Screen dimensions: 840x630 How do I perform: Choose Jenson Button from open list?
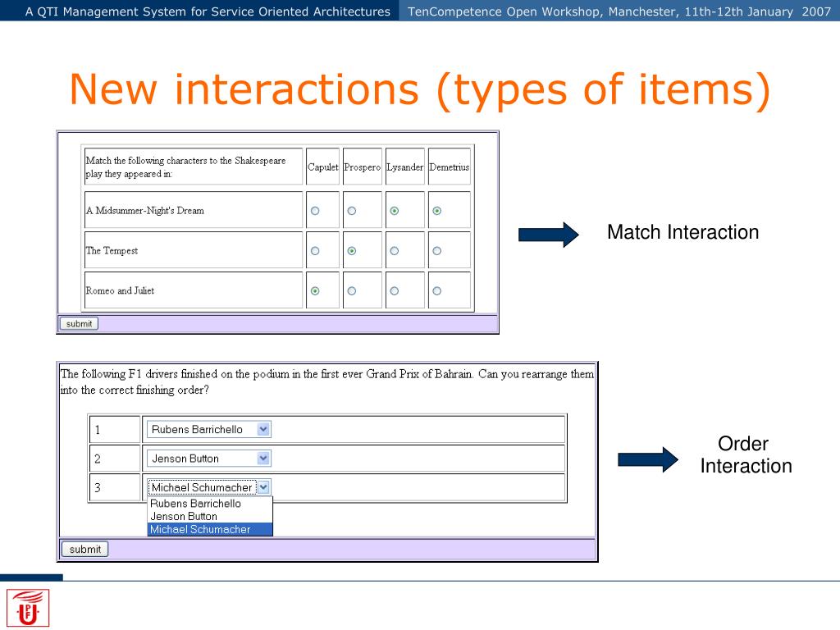209,517
